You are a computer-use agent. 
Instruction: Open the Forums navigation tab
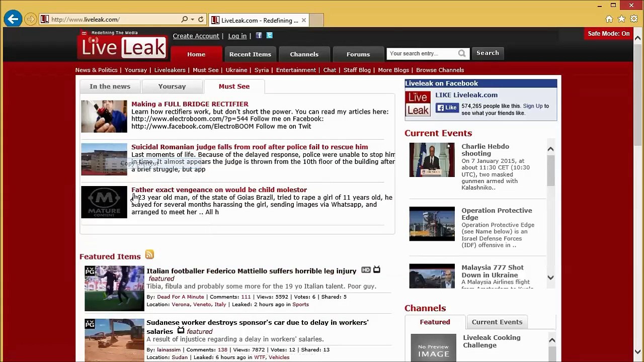[358, 54]
